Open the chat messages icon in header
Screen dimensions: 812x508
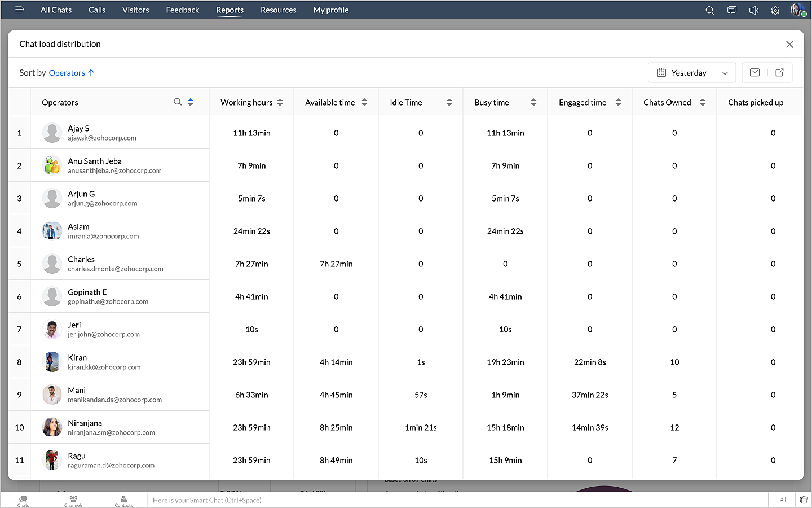pos(731,10)
